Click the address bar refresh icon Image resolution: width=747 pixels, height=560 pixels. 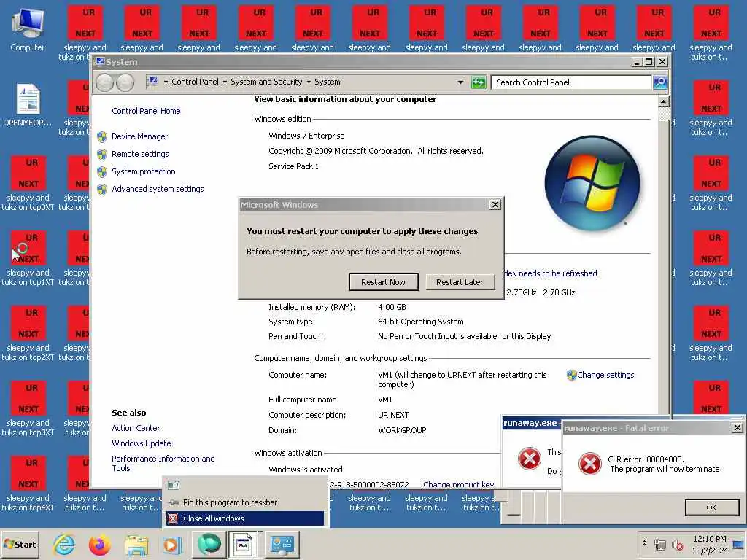tap(479, 82)
